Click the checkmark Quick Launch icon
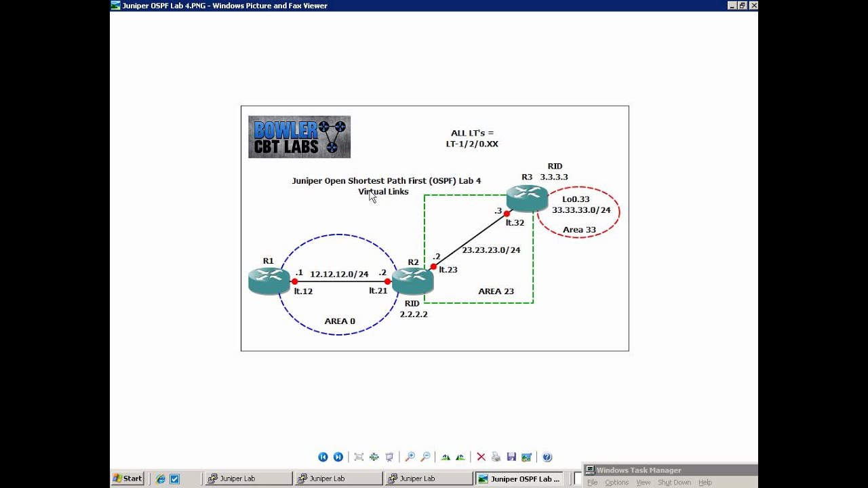The image size is (868, 488). click(x=174, y=479)
